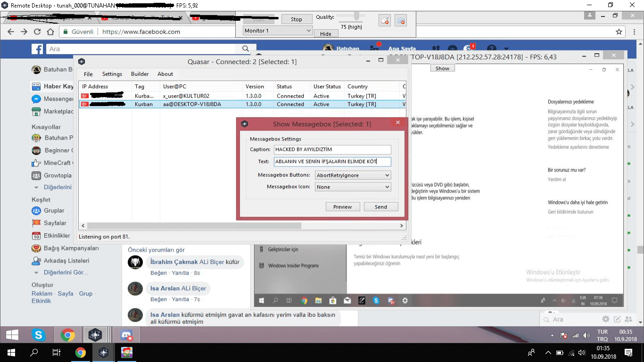Screen dimensions: 644x362
Task: Bookmark the page with the star icon
Action: click(619, 32)
